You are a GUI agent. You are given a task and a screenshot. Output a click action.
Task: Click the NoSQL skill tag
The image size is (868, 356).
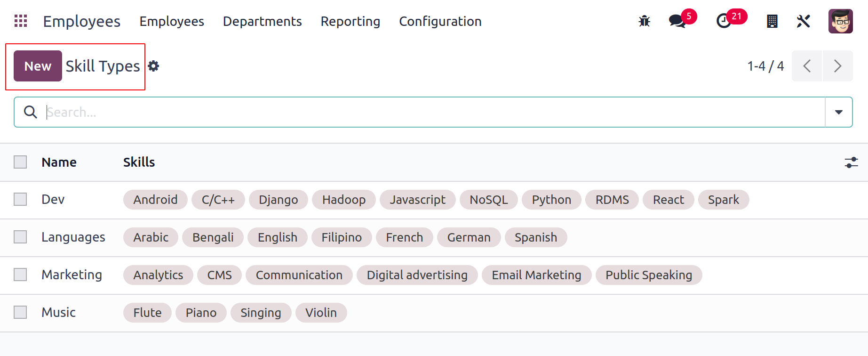[x=489, y=200]
